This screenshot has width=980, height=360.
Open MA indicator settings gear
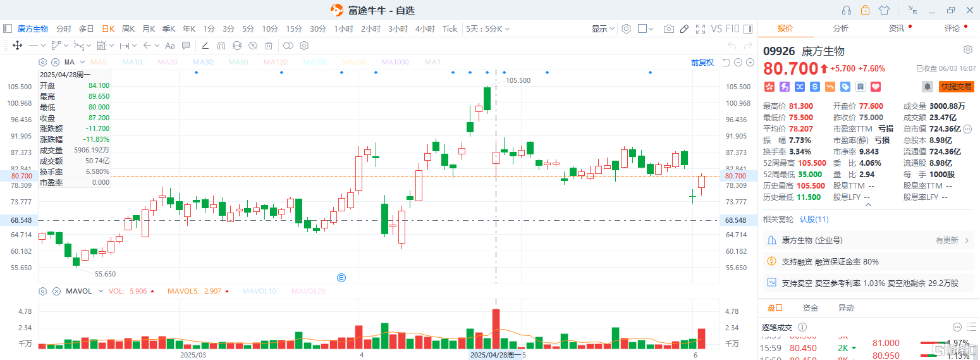(x=42, y=62)
